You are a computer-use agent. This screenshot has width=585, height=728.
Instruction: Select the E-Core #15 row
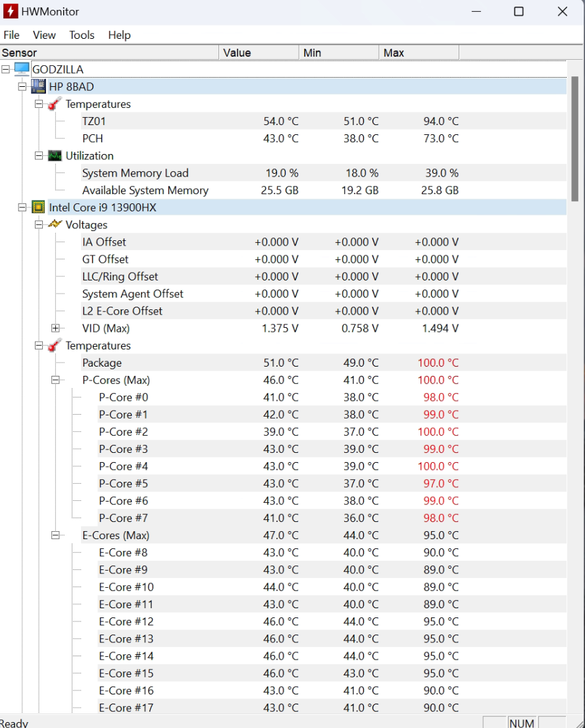(332, 673)
